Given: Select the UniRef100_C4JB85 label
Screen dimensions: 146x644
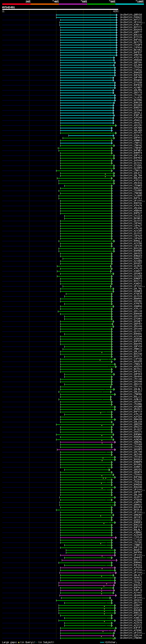Looking at the screenshot, I should coord(131,196).
